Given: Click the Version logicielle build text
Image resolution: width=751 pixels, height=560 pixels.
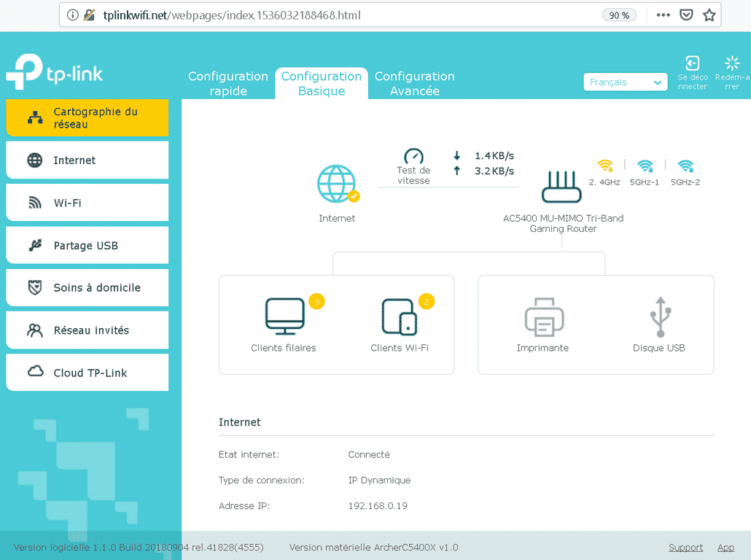Looking at the screenshot, I should (x=139, y=547).
